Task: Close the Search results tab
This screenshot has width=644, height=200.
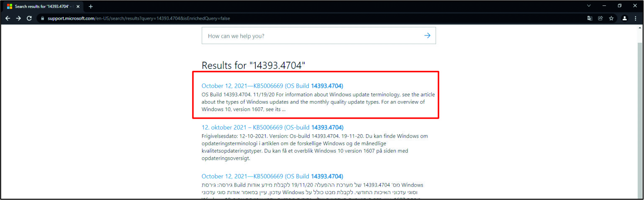Action: click(78, 6)
